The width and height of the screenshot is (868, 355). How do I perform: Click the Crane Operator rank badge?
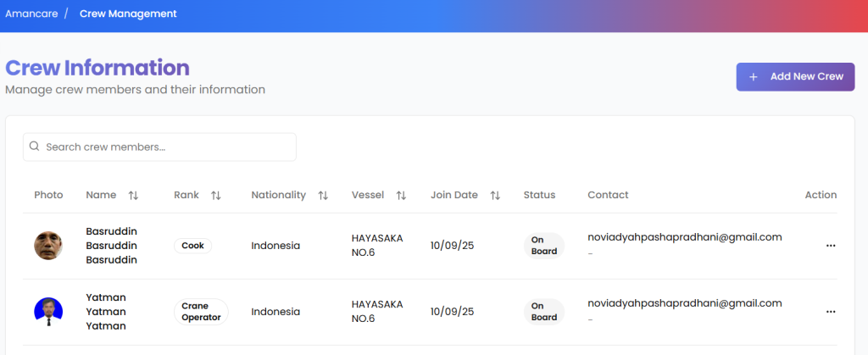tap(201, 312)
